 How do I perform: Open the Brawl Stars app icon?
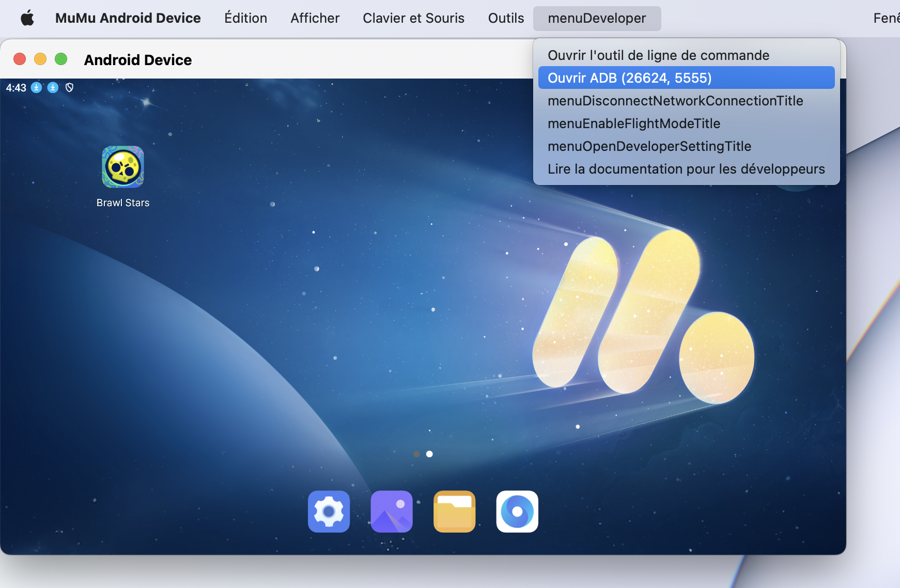(123, 167)
